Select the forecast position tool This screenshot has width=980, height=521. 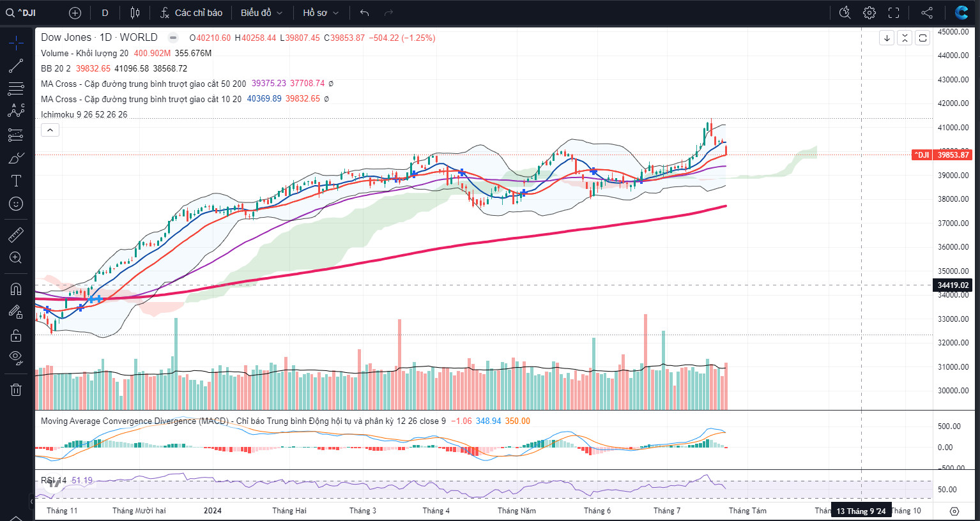tap(16, 135)
